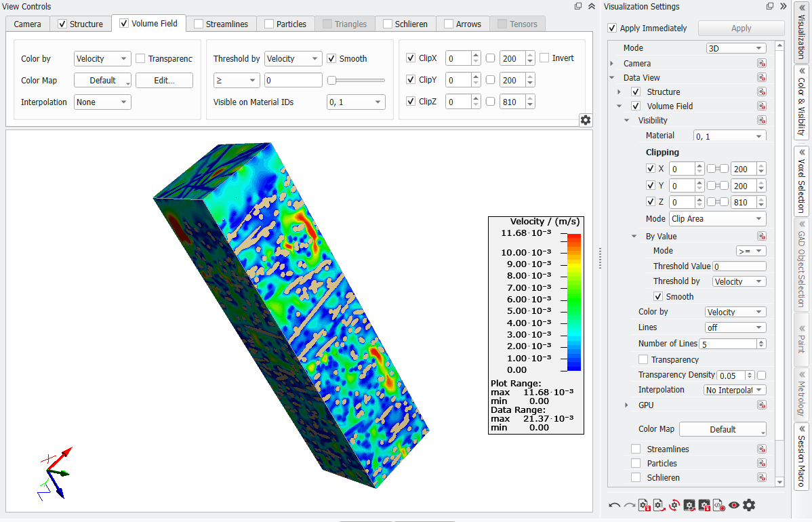The width and height of the screenshot is (812, 522).
Task: Click the Default Color Map button in View Controls
Action: point(102,80)
